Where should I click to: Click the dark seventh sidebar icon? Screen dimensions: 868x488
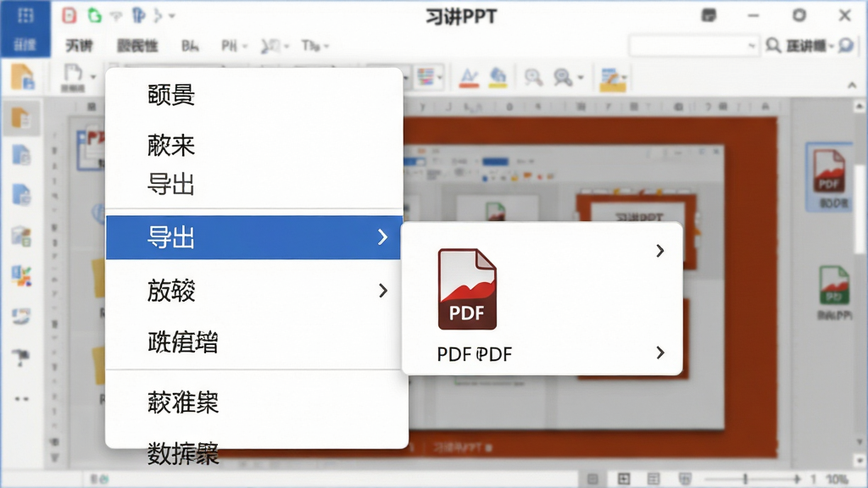(21, 357)
